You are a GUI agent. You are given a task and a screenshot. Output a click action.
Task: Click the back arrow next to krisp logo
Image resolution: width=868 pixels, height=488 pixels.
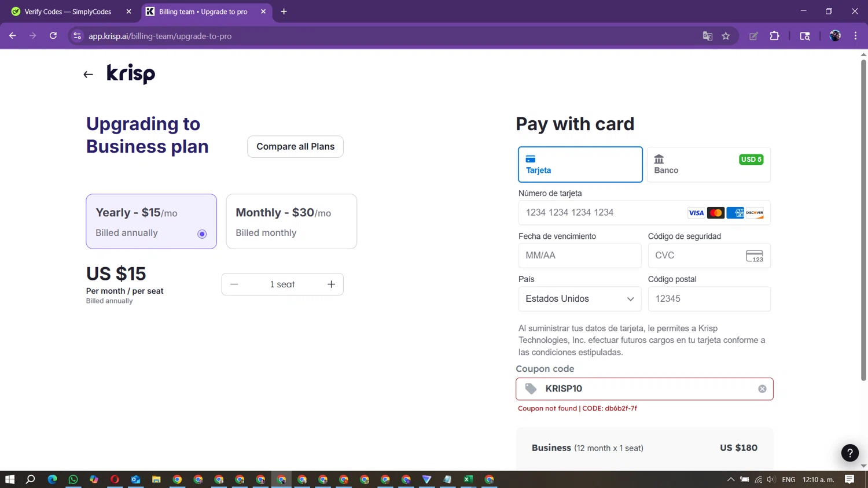[x=88, y=75]
